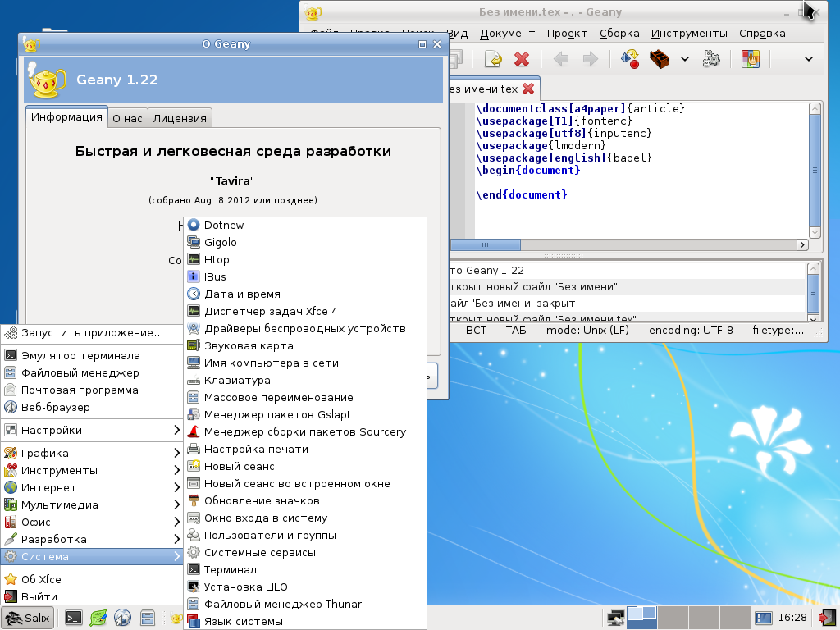Open the Сборка menu in Geany

(619, 33)
